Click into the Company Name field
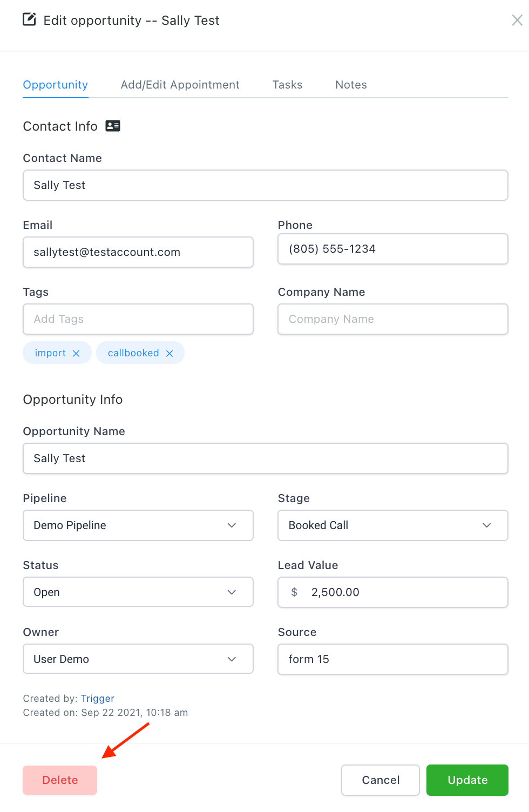The image size is (529, 812). tap(393, 319)
